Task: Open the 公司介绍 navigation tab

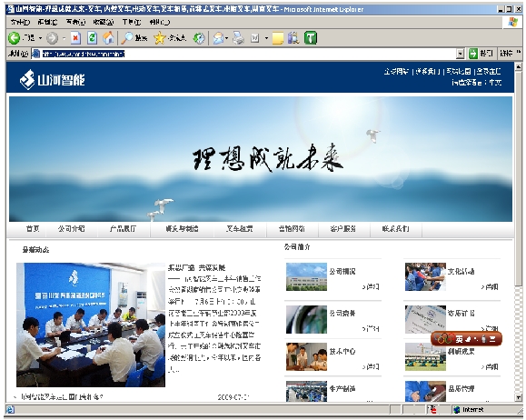Action: (x=71, y=229)
